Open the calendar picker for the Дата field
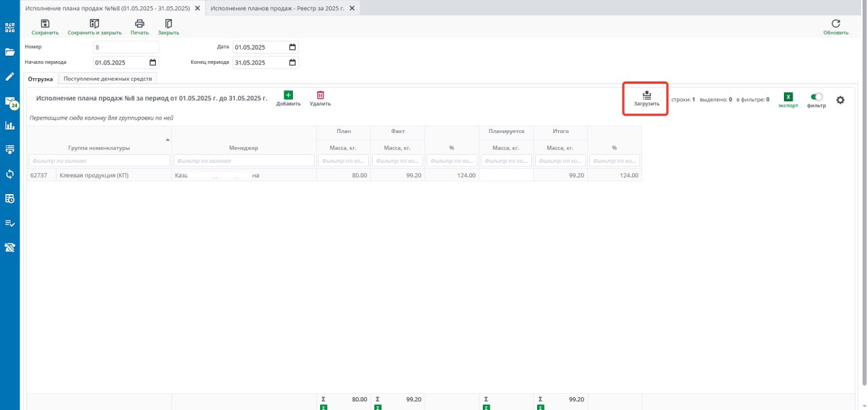 pos(292,48)
